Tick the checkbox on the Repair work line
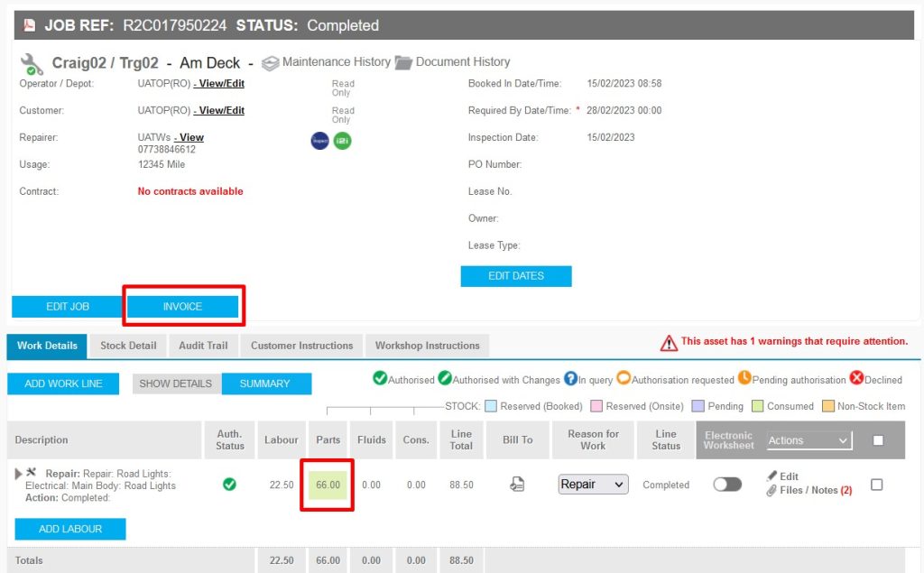 876,485
